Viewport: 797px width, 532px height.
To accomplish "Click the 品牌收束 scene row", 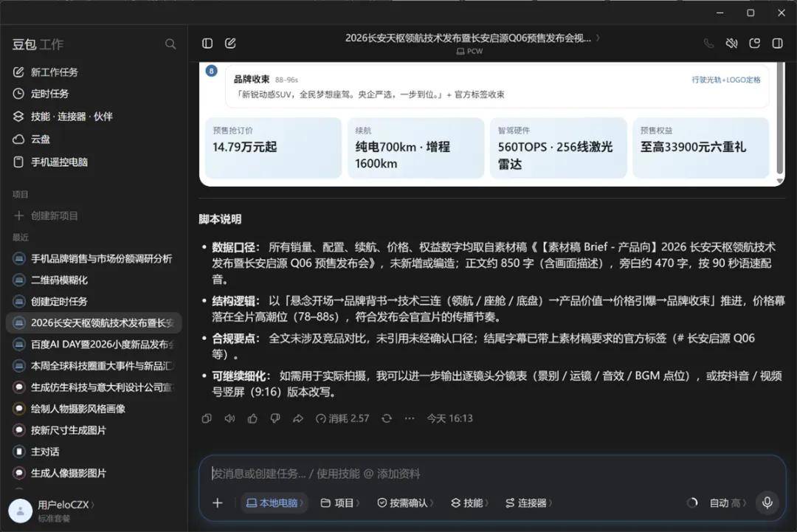I will [x=497, y=86].
